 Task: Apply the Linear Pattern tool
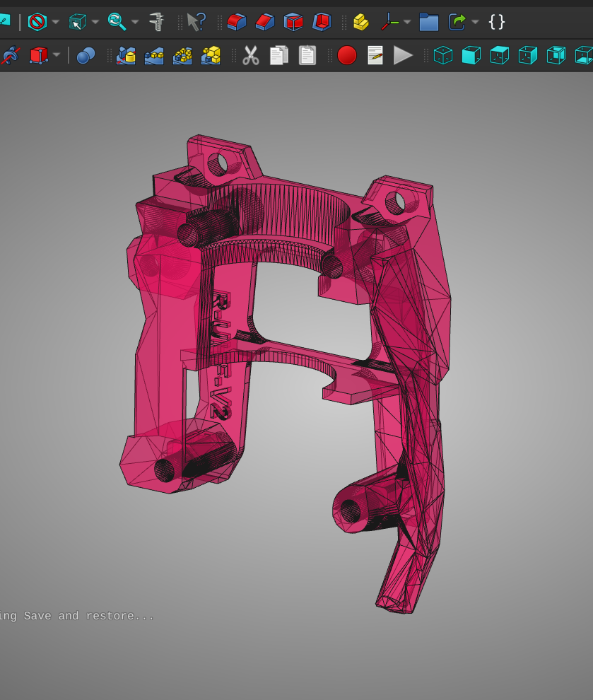pos(154,55)
